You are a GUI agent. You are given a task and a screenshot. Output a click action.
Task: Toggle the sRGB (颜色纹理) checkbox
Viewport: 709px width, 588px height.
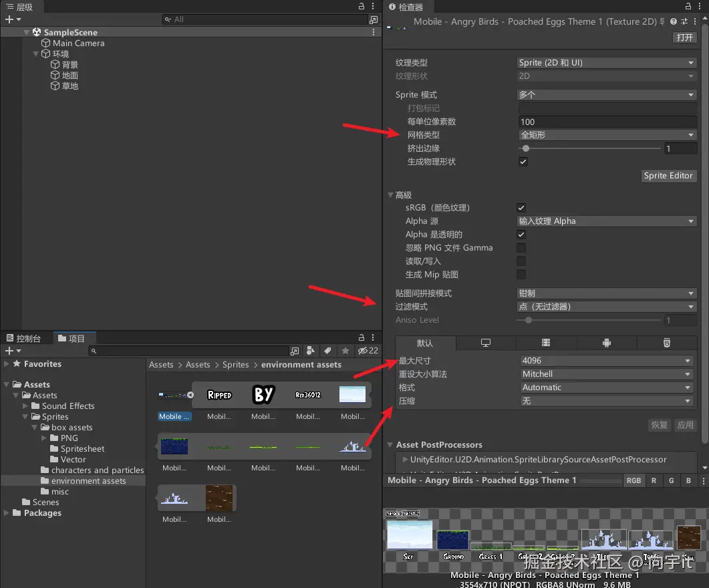coord(521,208)
